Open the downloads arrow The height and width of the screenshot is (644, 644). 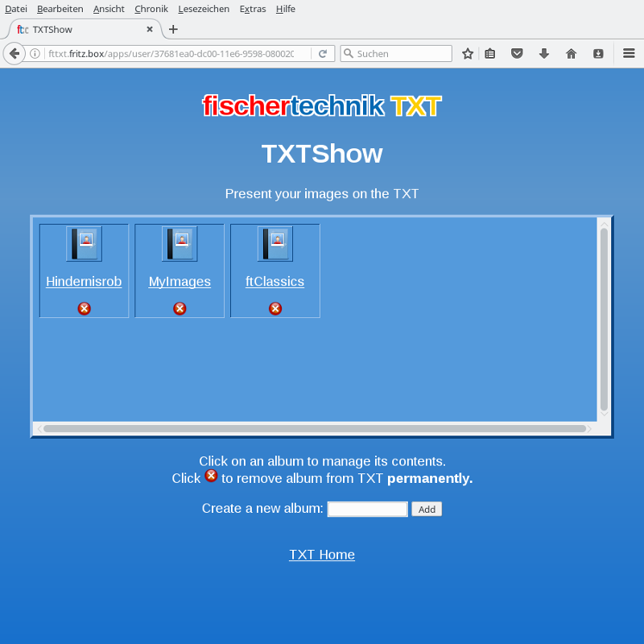click(544, 54)
